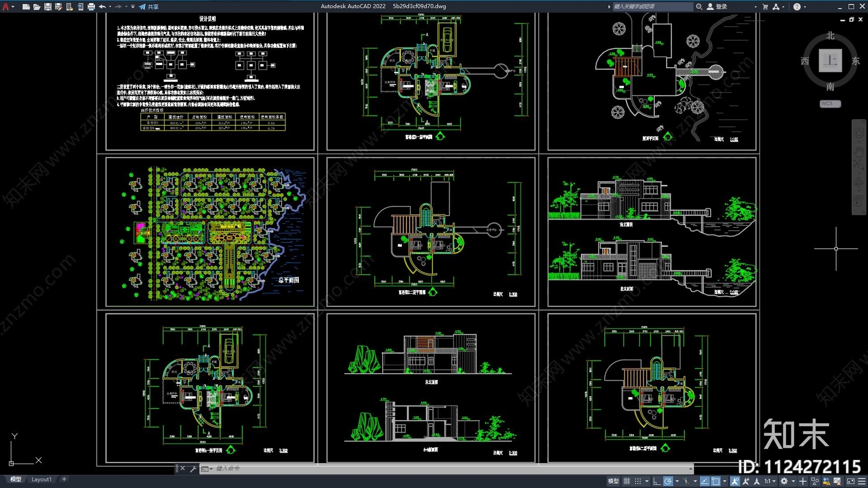Toggle object snap tracking icon
Viewport: 868px width, 488px height.
704,481
